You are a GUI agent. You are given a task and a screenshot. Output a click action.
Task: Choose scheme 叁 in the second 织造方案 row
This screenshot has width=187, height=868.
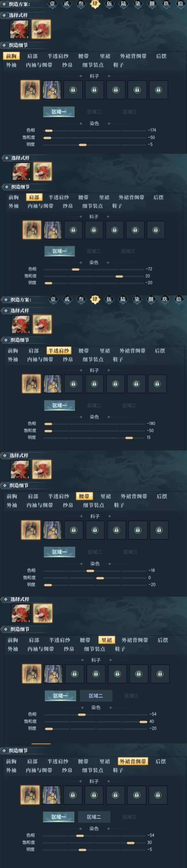pos(81,299)
